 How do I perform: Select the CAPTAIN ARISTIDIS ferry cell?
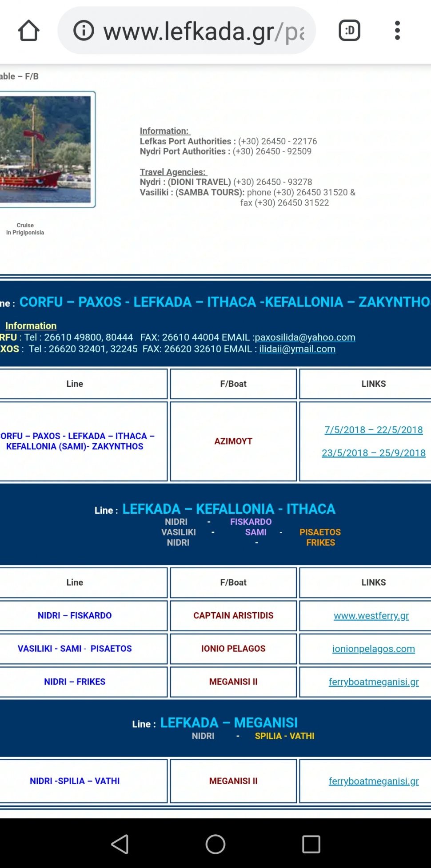click(233, 616)
